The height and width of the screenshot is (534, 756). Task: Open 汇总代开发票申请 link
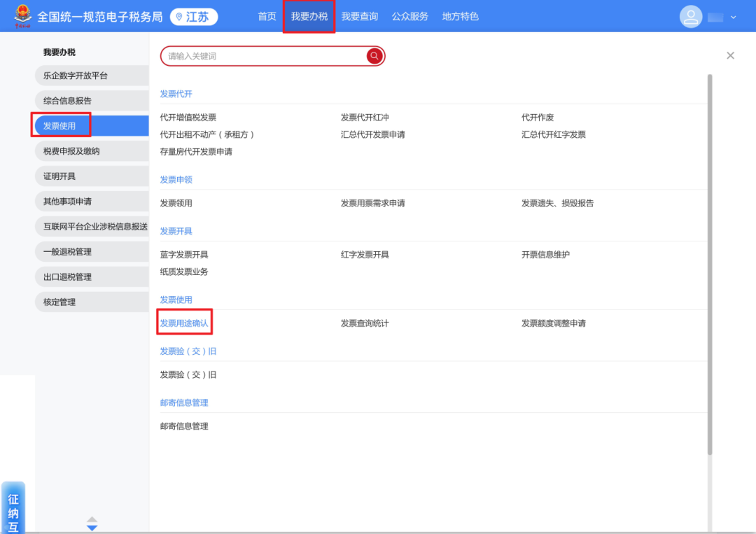pos(372,134)
